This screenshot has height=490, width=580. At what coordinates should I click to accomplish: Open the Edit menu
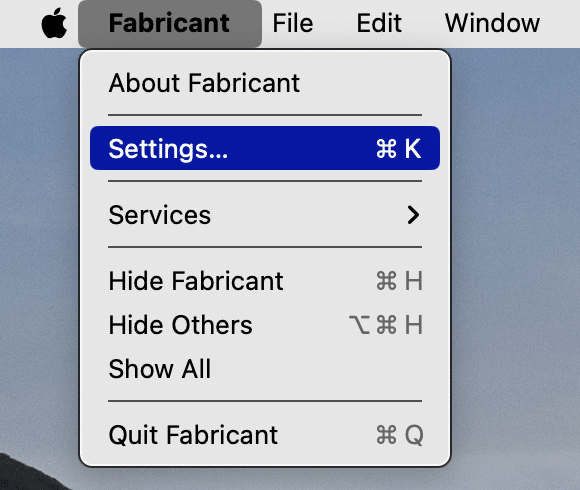point(379,23)
